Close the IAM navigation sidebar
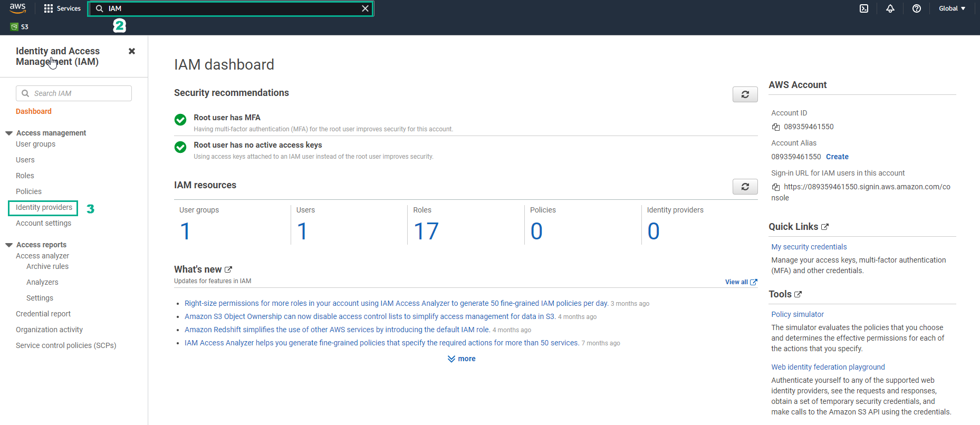 click(x=132, y=51)
